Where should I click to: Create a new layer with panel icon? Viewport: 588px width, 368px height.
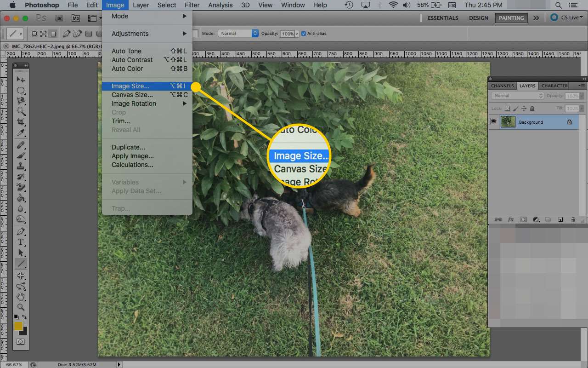pos(560,220)
